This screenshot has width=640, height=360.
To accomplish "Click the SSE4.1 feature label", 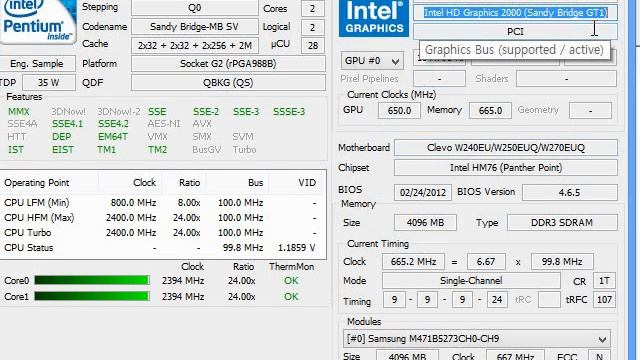I will tap(67, 124).
